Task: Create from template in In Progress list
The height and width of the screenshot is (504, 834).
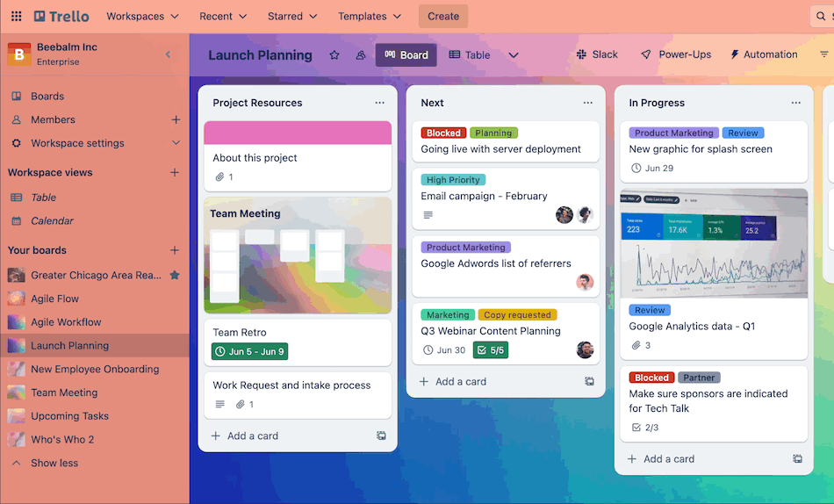Action: click(797, 458)
